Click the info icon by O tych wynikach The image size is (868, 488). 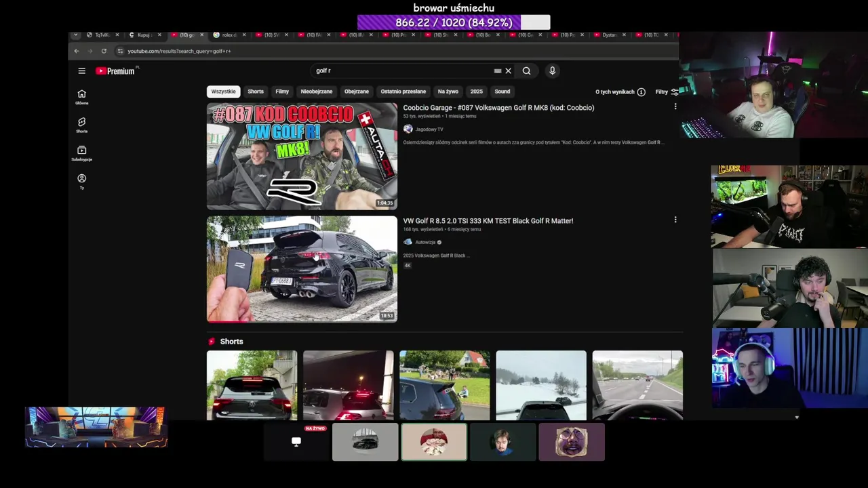pos(641,91)
